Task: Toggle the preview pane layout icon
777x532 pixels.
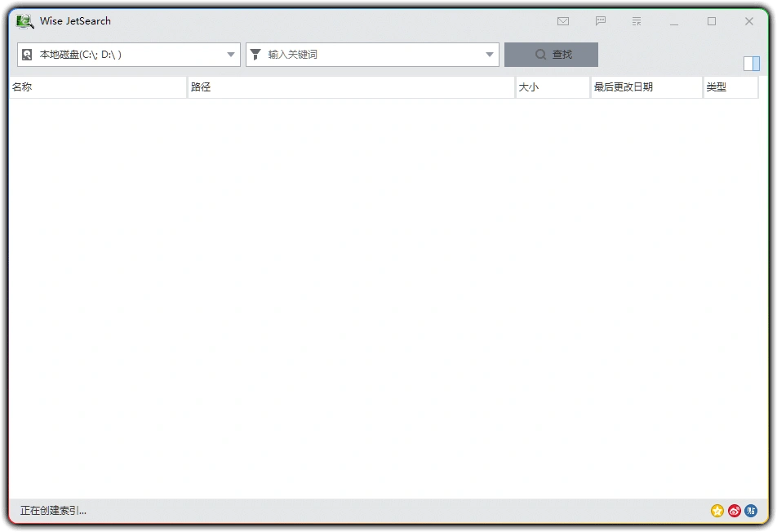Action: point(752,64)
